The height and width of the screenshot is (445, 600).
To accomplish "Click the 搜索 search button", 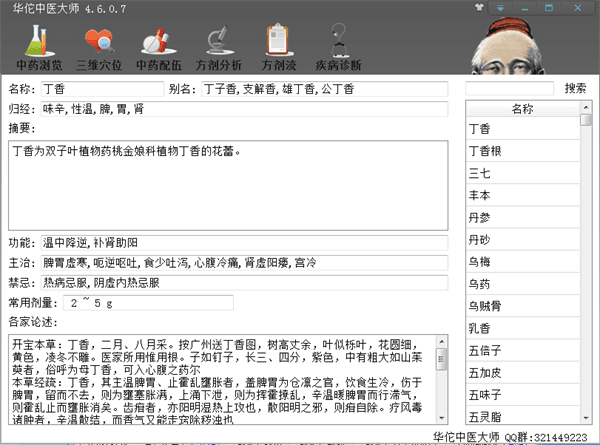I will tap(575, 88).
